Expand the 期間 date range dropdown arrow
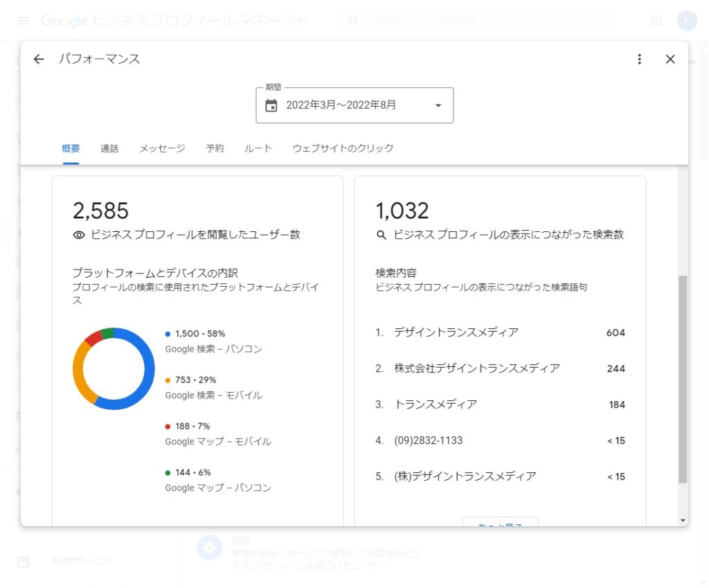 tap(438, 105)
